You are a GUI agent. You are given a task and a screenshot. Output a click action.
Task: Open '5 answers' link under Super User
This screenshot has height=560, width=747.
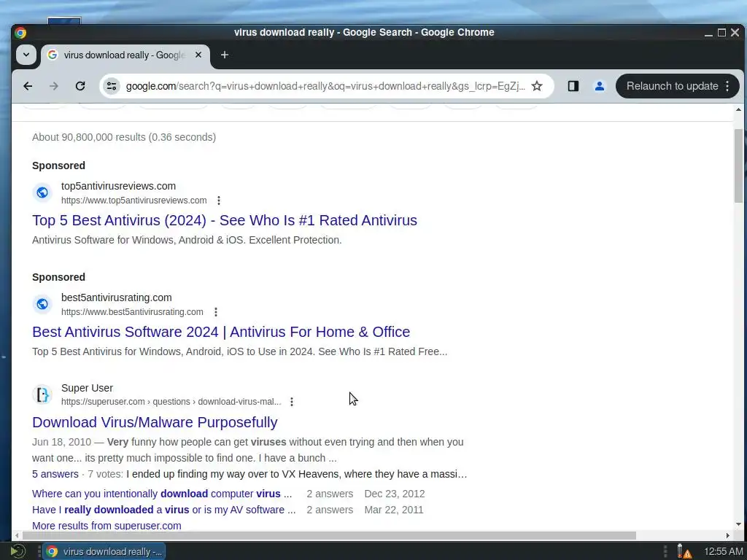click(x=55, y=474)
